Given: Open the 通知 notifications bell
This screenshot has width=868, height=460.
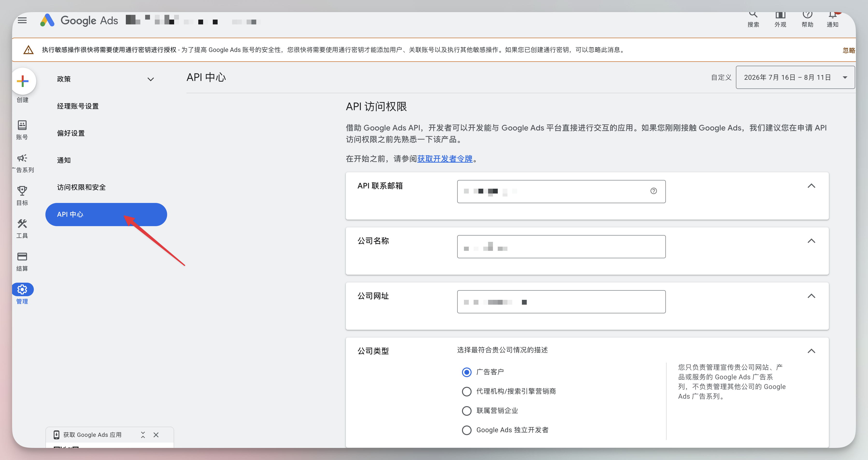Looking at the screenshot, I should point(833,20).
